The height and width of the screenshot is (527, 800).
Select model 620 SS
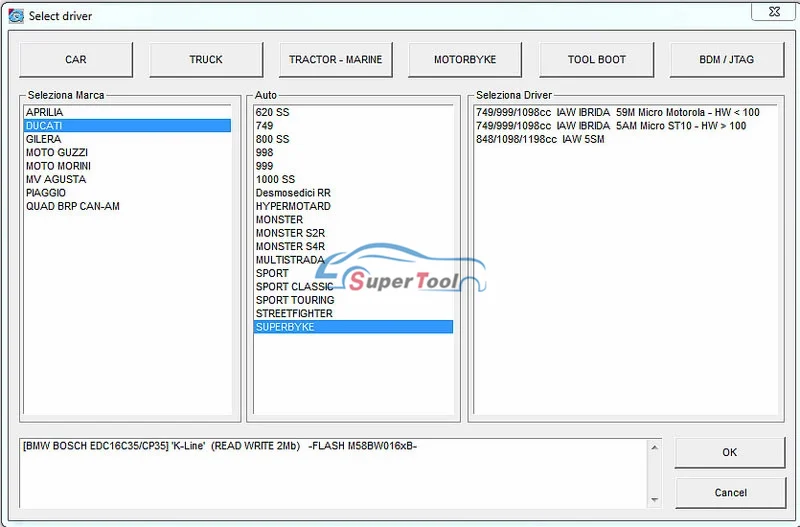tap(353, 112)
